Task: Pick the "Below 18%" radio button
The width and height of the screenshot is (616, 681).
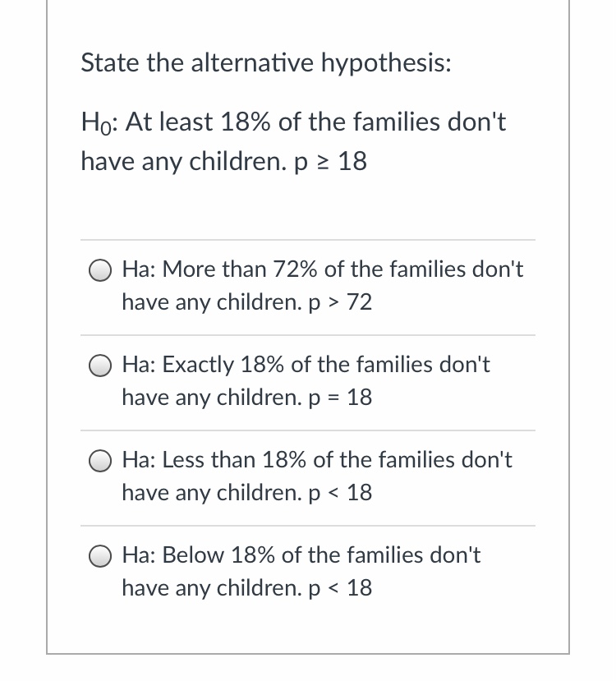Action: (101, 556)
